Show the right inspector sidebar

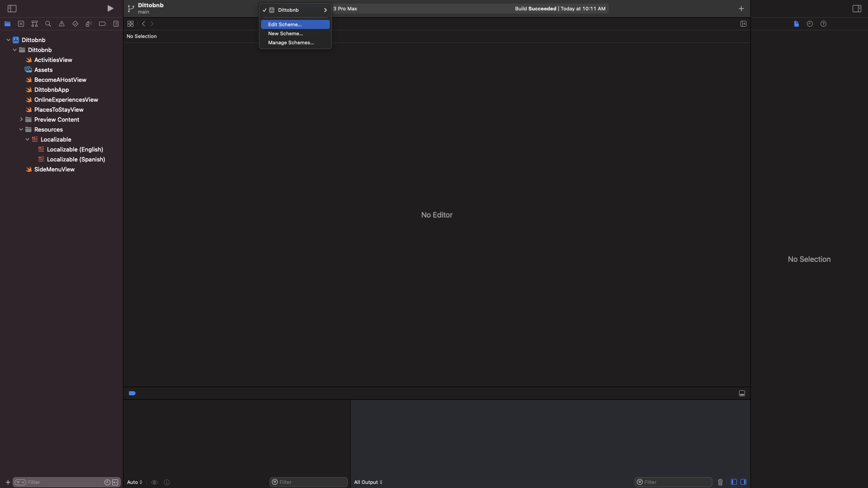[857, 8]
